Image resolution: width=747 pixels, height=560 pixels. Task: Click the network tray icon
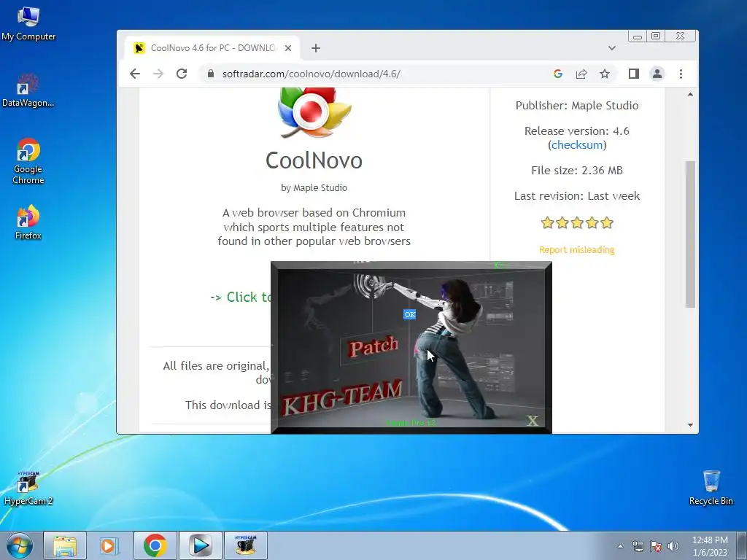[x=638, y=546]
